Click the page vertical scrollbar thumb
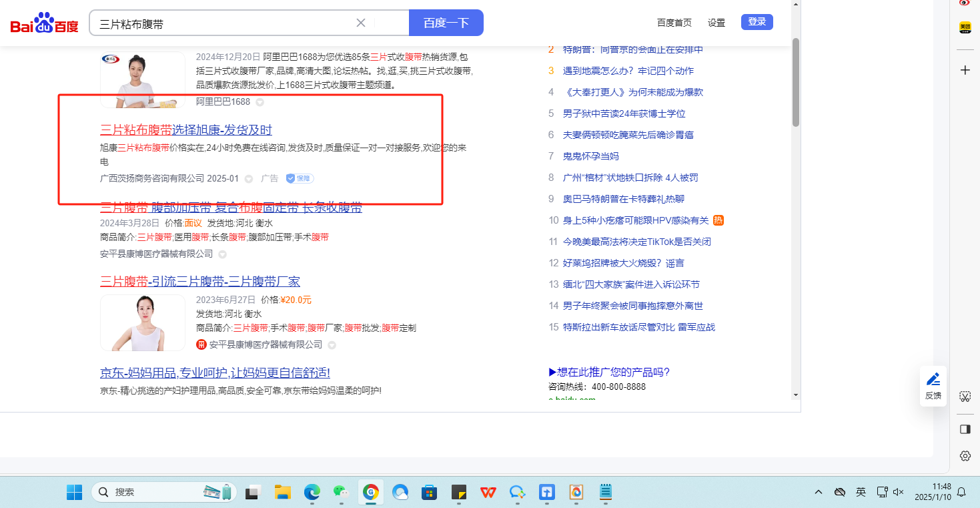The width and height of the screenshot is (980, 508). [795, 81]
